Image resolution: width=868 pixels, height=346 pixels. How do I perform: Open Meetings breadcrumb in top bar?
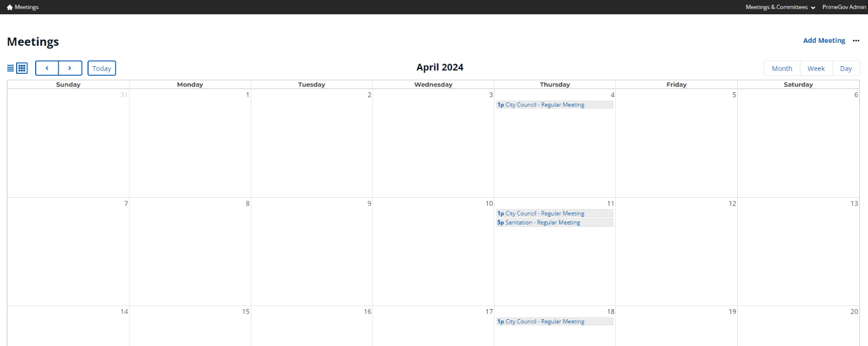coord(27,7)
